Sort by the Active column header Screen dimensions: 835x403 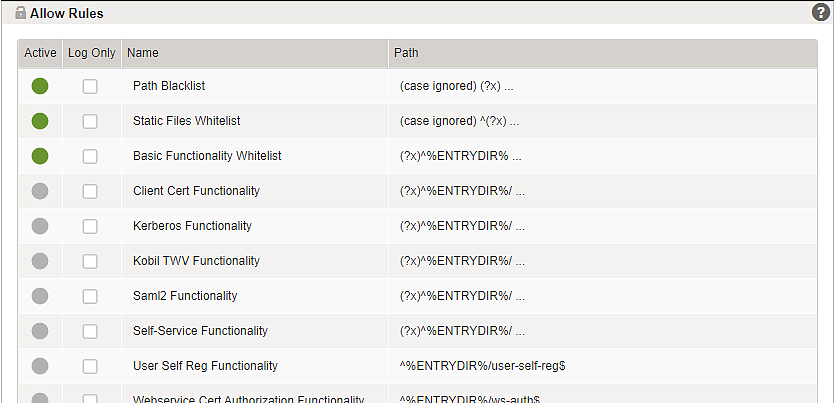[x=40, y=53]
